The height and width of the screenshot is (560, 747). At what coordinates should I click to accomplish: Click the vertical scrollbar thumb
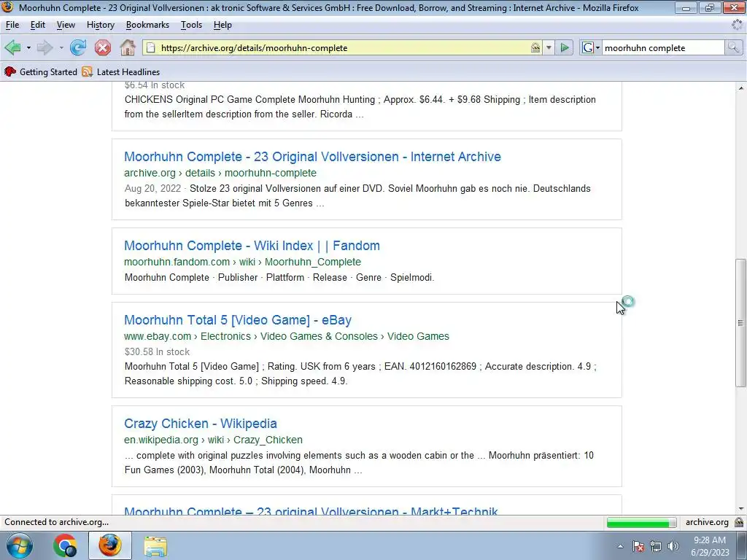tap(740, 323)
